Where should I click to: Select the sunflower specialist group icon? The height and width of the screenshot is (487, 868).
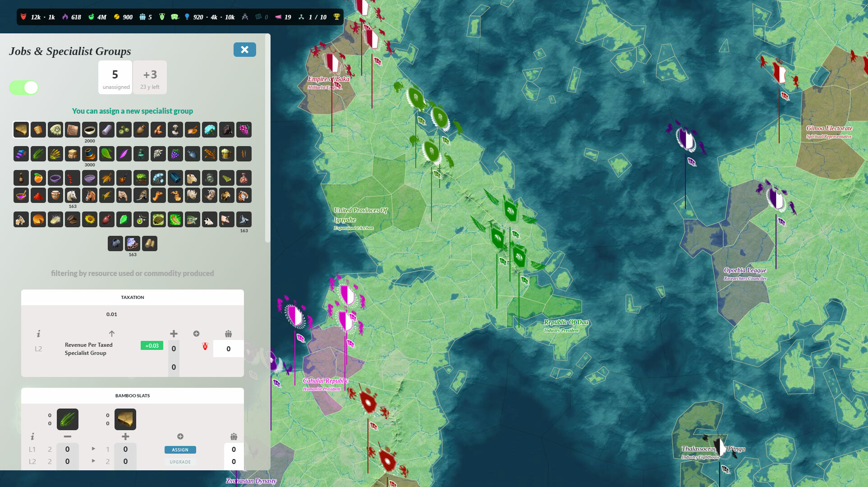89,220
